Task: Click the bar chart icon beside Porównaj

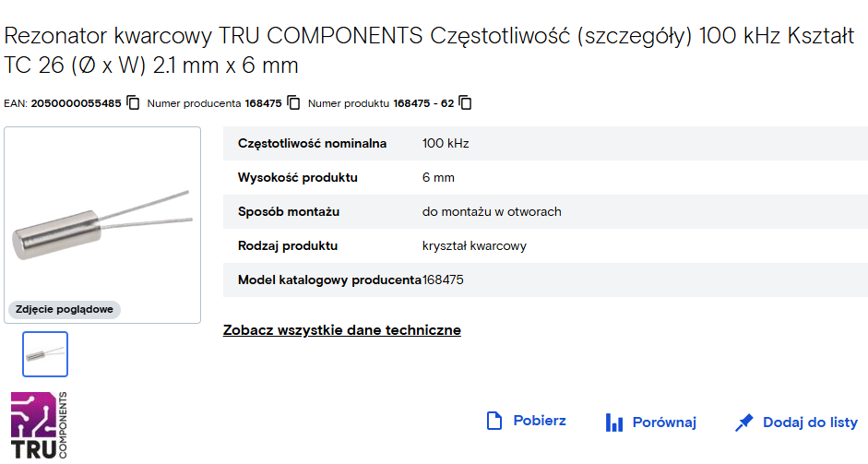Action: coord(614,422)
